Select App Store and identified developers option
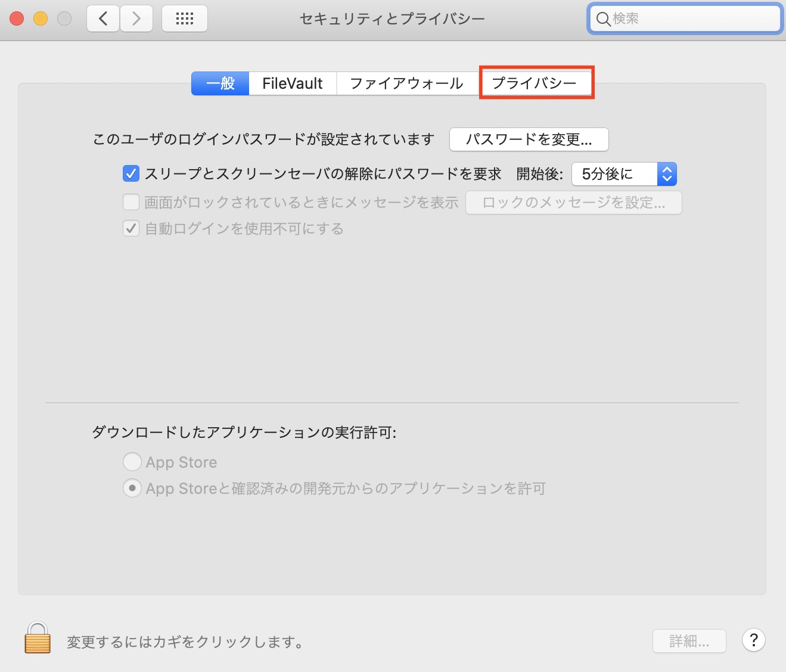 click(132, 489)
